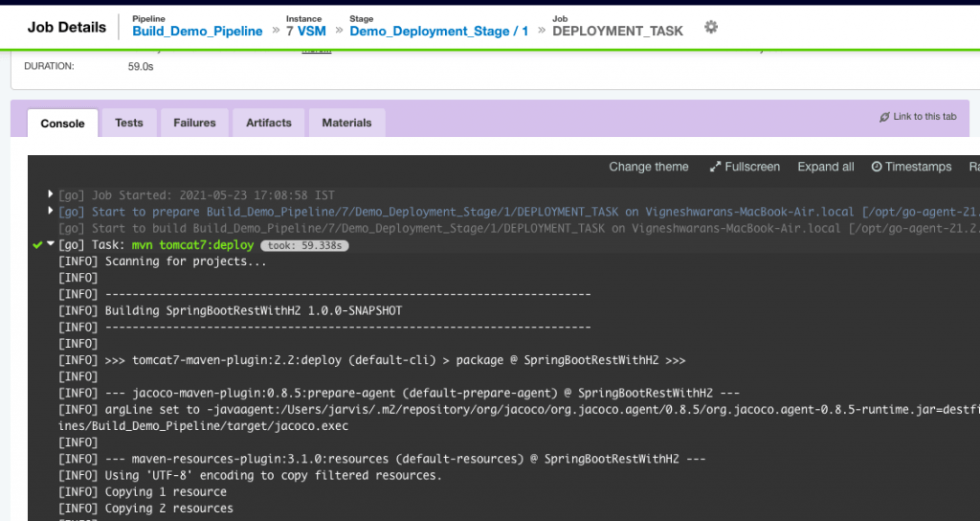The width and height of the screenshot is (980, 521).
Task: Navigate to Demo_Deployment_Stage / 1 stage link
Action: point(438,31)
